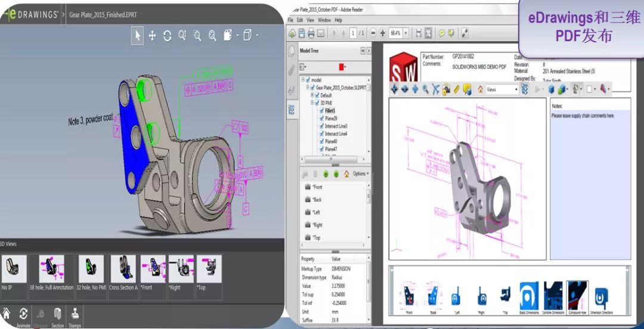Open the File menu in Adobe Reader

291,20
